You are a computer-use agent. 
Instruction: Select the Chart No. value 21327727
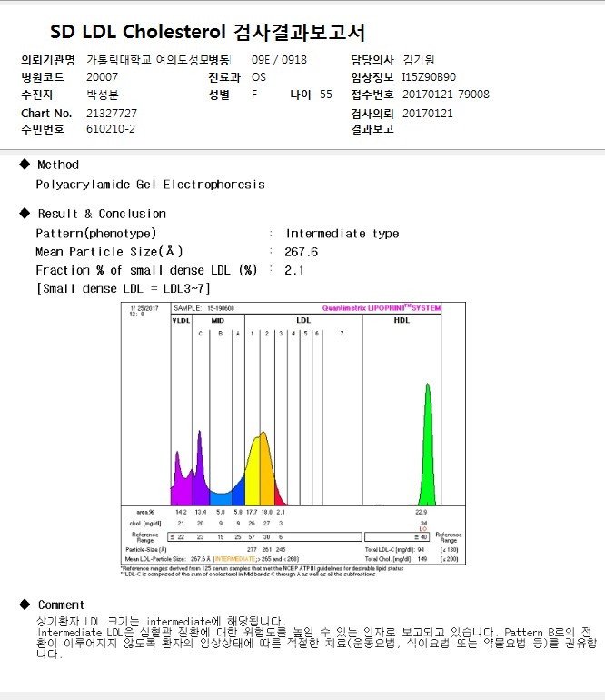(x=112, y=114)
